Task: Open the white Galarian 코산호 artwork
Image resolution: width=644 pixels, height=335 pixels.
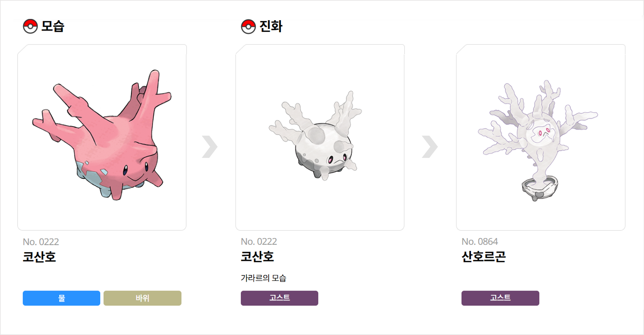Action: [320, 137]
